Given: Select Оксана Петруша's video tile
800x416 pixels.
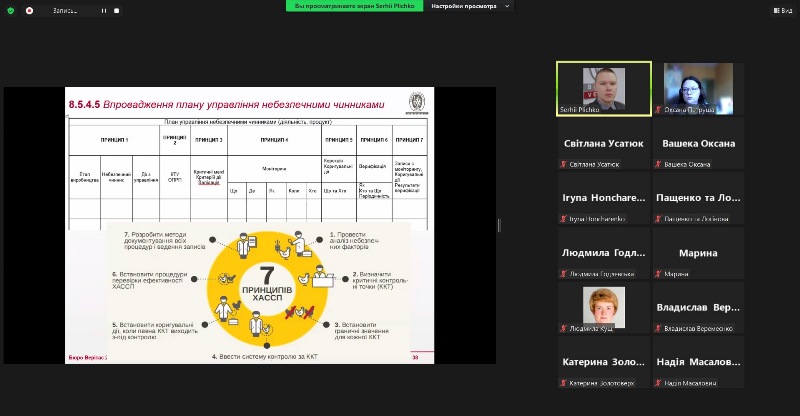Looking at the screenshot, I should [698, 89].
